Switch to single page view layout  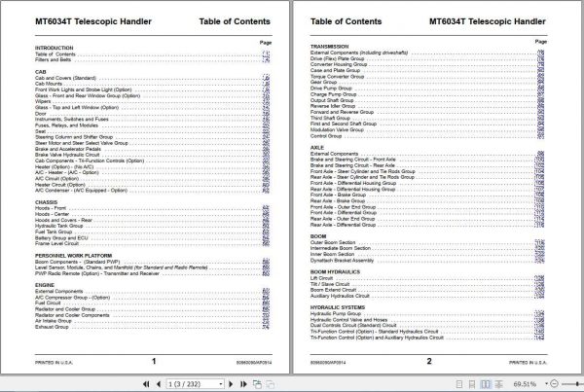[x=459, y=384]
